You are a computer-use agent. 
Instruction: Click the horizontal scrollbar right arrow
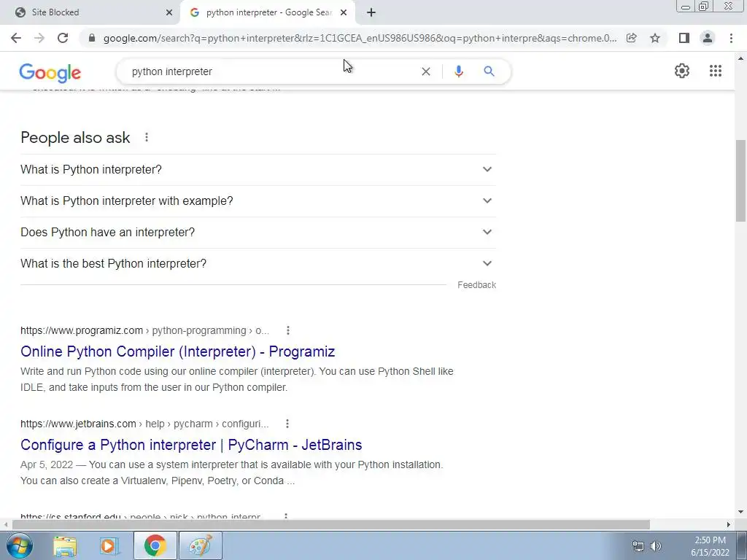729,524
